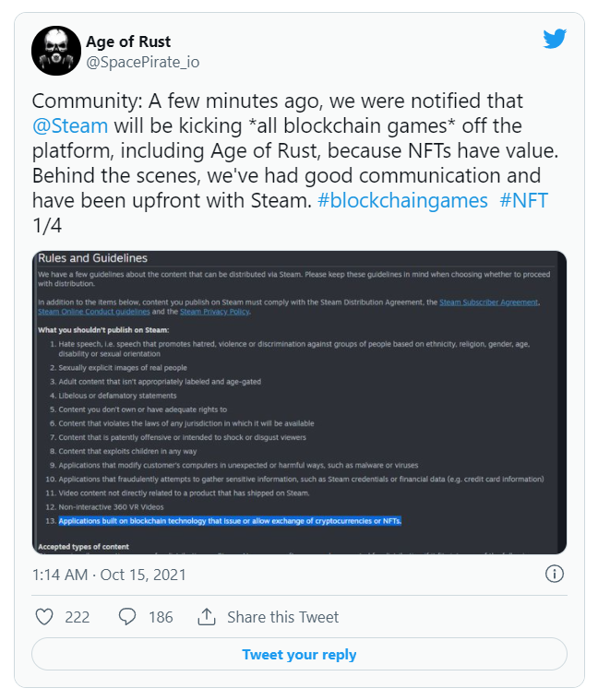Click the Twitter bird logo

554,39
